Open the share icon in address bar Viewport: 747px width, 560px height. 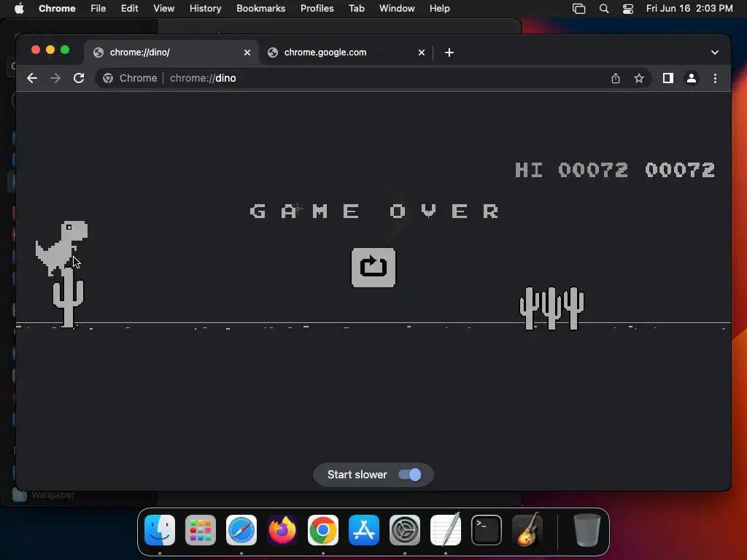tap(616, 78)
